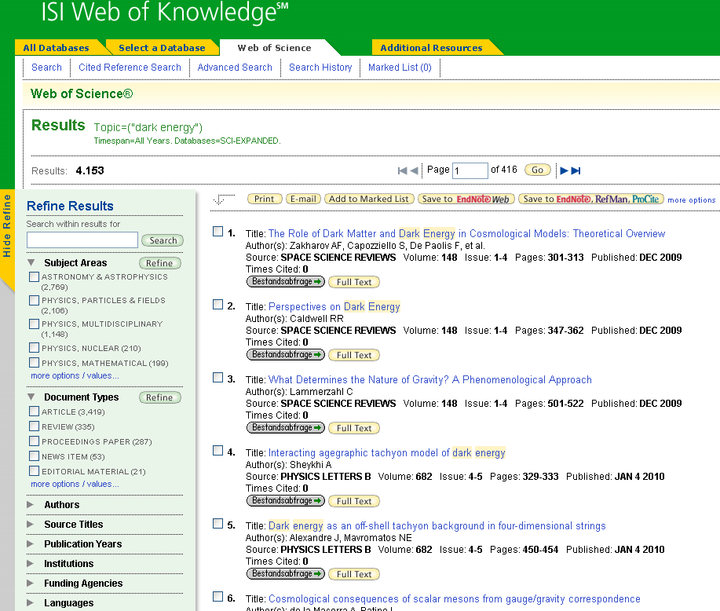The height and width of the screenshot is (611, 720).
Task: Click the Search nav link
Action: click(46, 67)
